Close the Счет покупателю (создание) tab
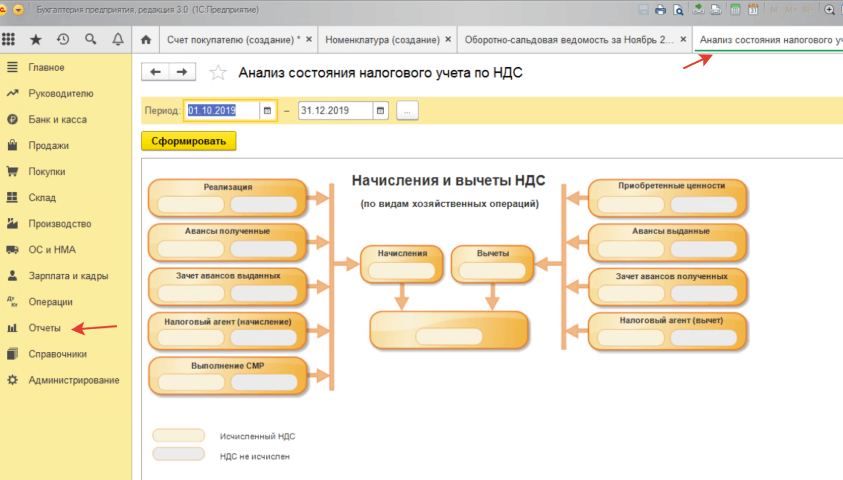 coord(309,39)
